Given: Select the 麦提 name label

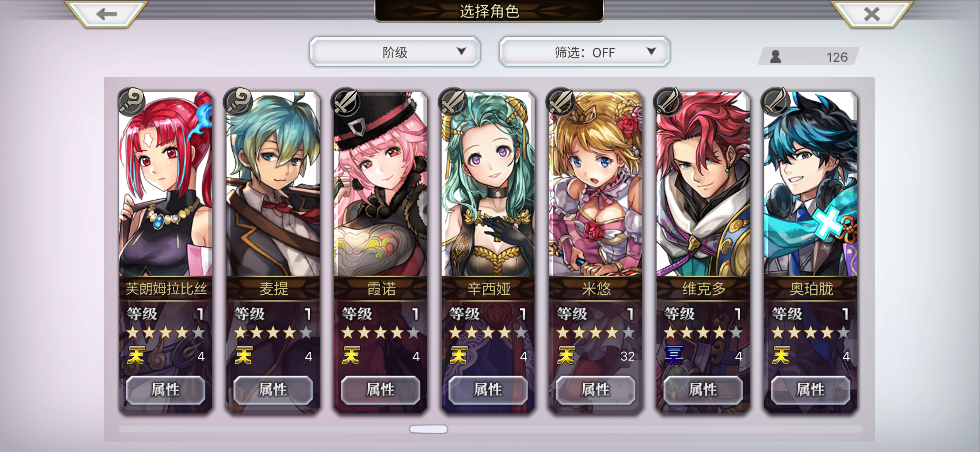Looking at the screenshot, I should pos(273,289).
